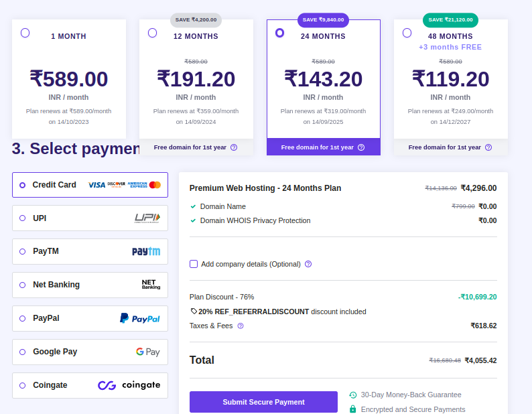Click help icon beside 48 months free domain

[488, 147]
